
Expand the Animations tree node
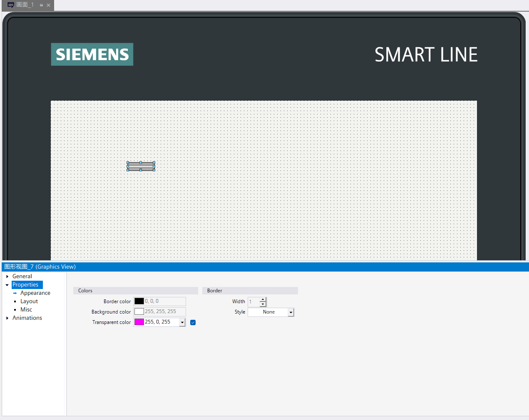7,318
